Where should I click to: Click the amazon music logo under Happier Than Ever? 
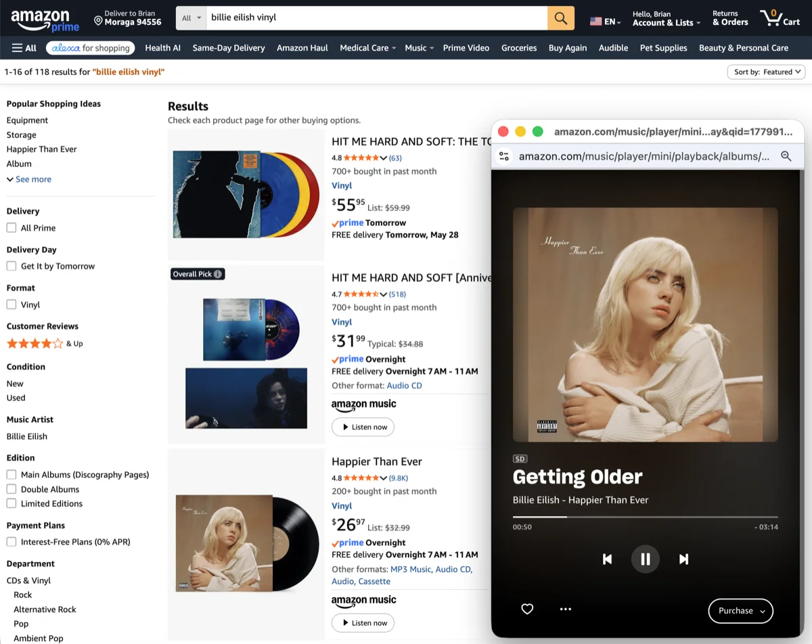[363, 600]
